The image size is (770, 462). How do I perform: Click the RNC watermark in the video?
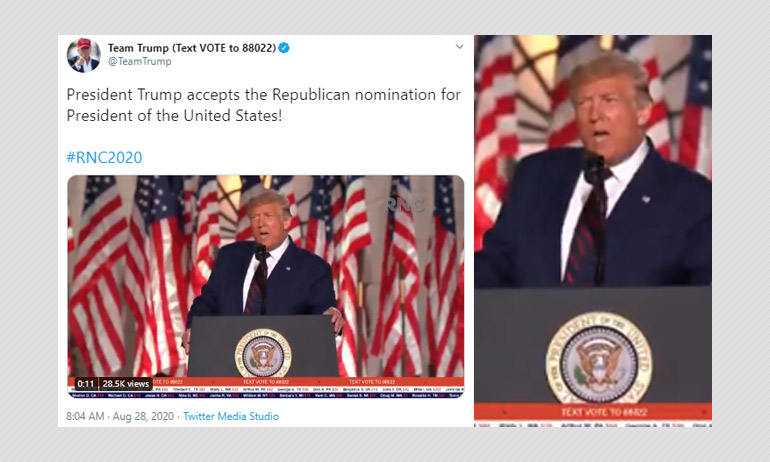(405, 204)
